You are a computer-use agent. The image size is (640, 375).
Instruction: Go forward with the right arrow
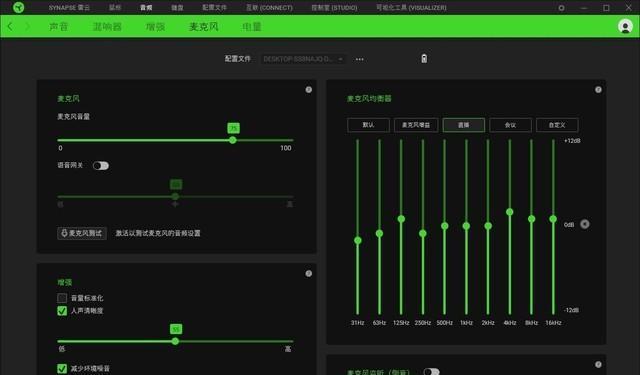tap(27, 27)
